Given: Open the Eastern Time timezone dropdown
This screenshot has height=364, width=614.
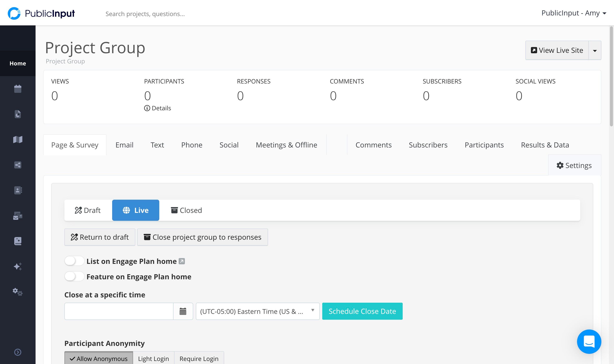Looking at the screenshot, I should pos(258,311).
